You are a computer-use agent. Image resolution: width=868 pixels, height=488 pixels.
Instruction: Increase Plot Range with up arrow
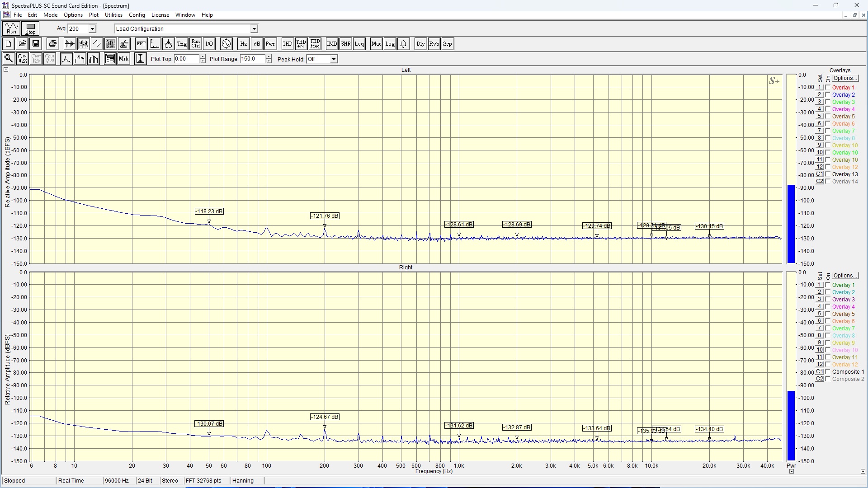[269, 56]
